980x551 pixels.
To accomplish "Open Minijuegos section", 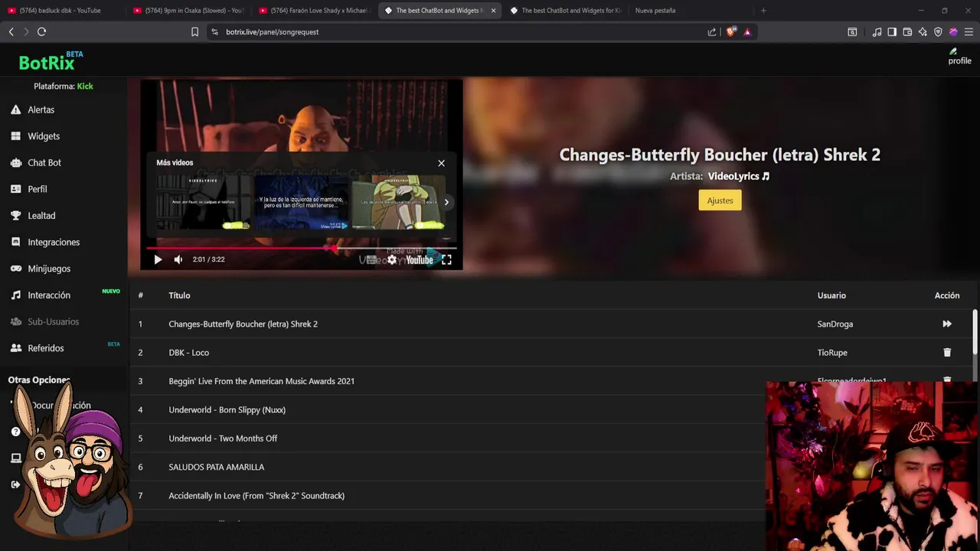I will (x=48, y=269).
